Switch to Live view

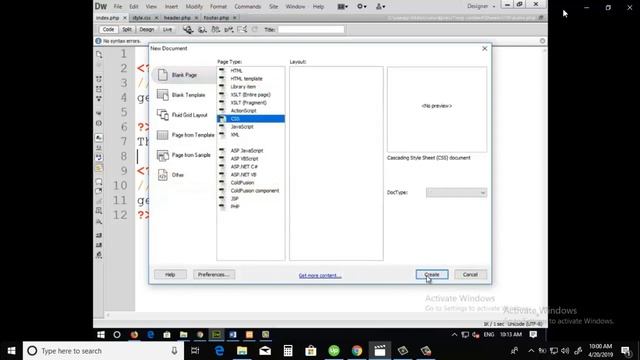point(167,29)
